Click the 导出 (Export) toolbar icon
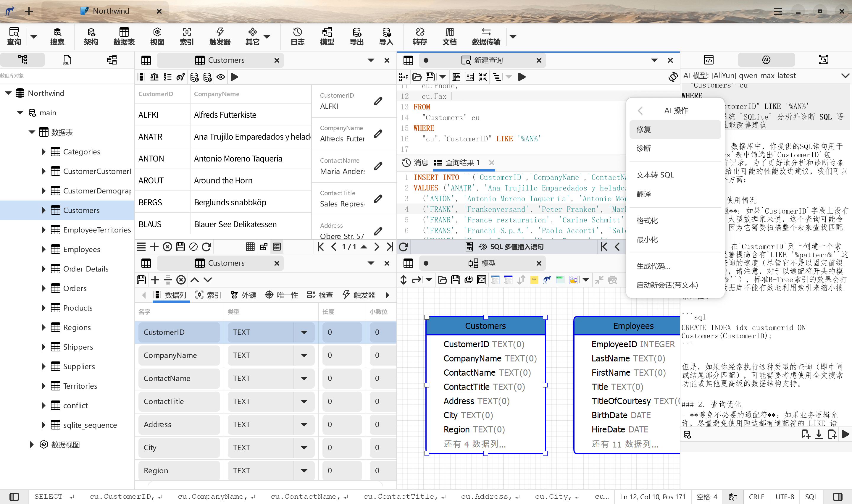The image size is (852, 504). [358, 36]
